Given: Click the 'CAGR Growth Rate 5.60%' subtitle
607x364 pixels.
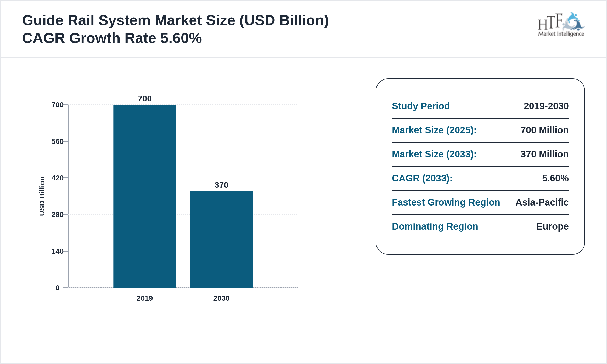Looking at the screenshot, I should [x=112, y=38].
